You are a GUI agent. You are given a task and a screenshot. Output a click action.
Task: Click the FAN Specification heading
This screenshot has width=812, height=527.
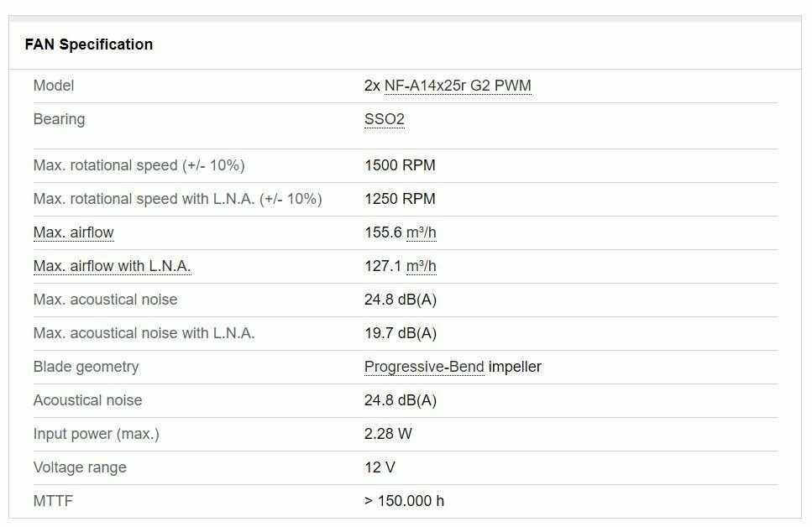coord(89,44)
